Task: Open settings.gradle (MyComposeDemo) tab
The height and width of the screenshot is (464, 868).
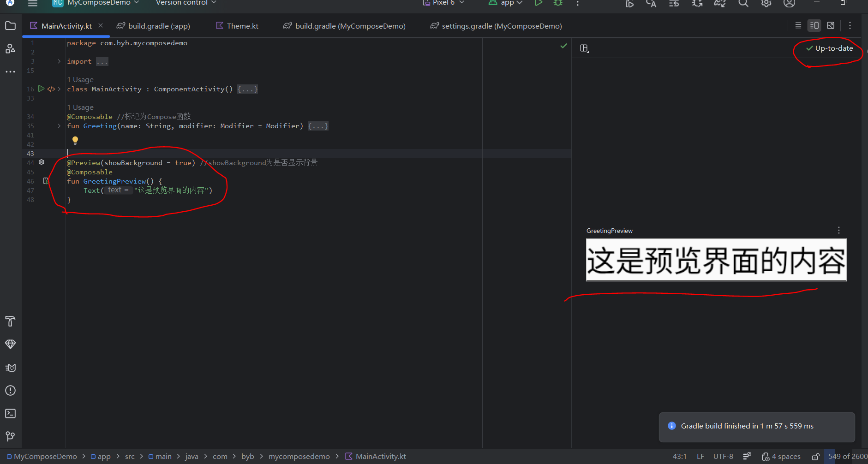Action: pyautogui.click(x=496, y=26)
